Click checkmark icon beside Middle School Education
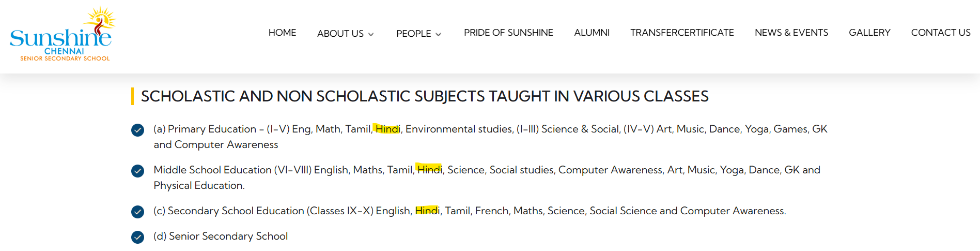 (137, 171)
